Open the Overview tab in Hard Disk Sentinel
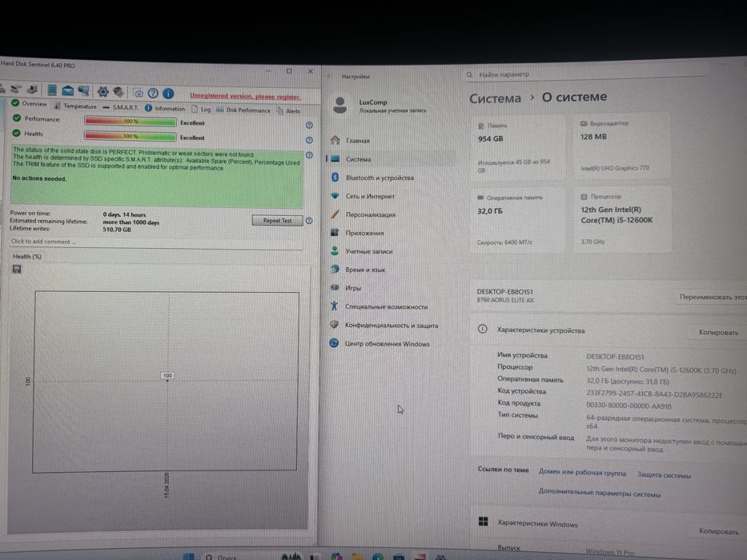The height and width of the screenshot is (560, 747). point(29,103)
